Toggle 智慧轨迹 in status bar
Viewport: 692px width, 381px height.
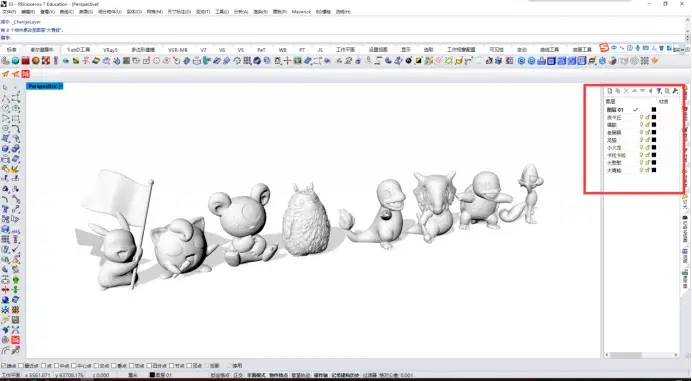301,375
